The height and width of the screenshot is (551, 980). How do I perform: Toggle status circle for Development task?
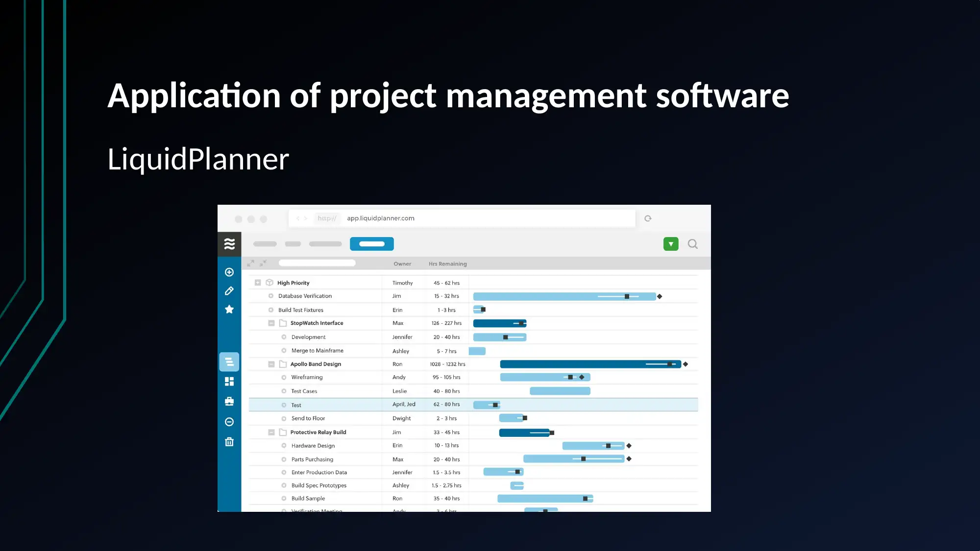[x=284, y=337]
